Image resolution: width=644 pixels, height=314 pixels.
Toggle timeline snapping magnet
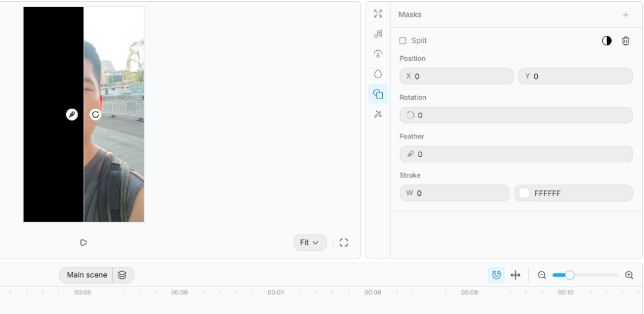point(497,275)
